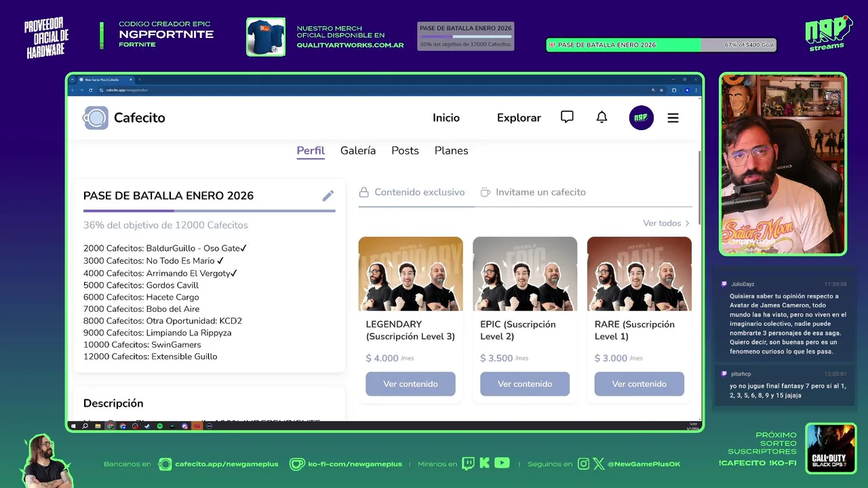868x488 pixels.
Task: Click the 36% goal progress bar
Action: tap(209, 211)
